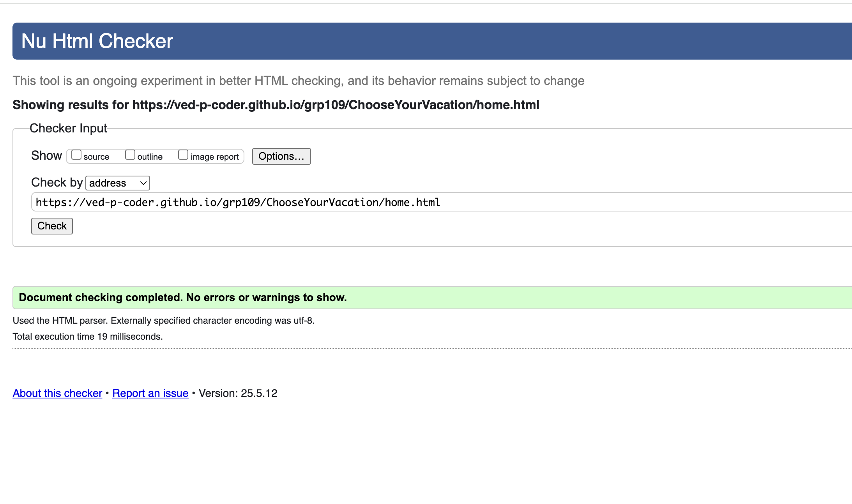The image size is (852, 504).
Task: Open the About this checker link
Action: click(x=57, y=393)
